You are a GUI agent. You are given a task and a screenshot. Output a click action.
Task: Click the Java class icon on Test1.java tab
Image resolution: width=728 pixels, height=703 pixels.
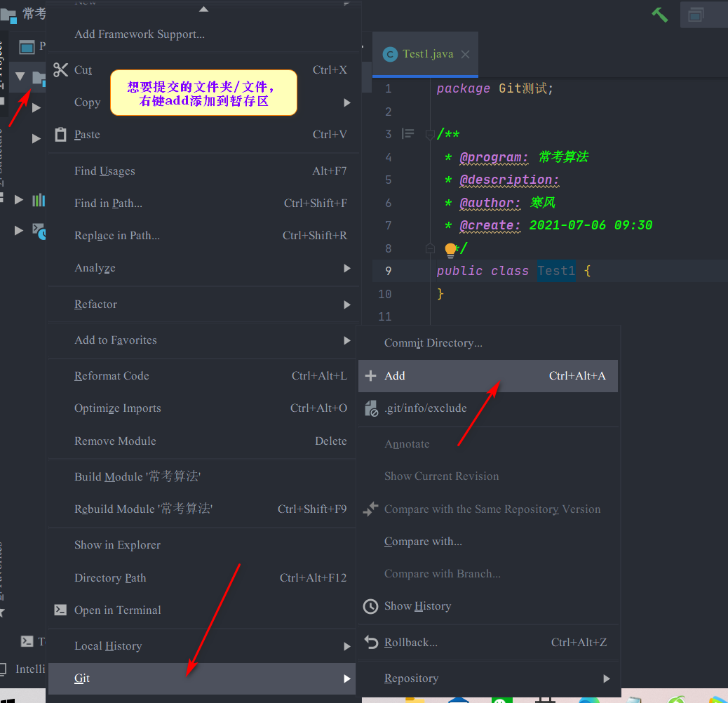click(x=390, y=54)
